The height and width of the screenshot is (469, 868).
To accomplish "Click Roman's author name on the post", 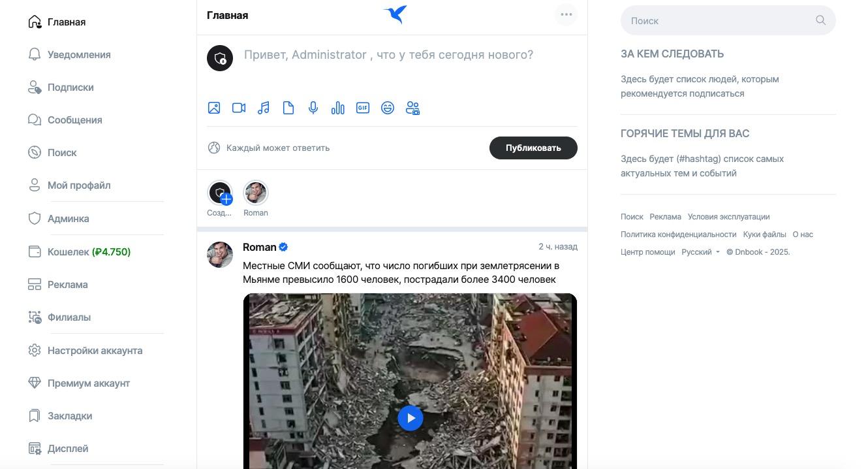I will tap(259, 247).
